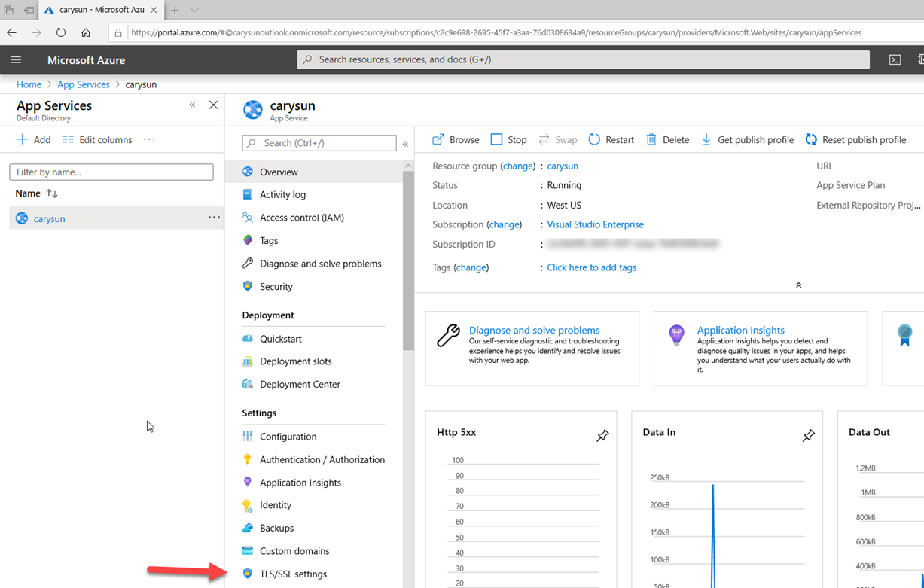Screen dimensions: 924x588
Task: Click Reset publish profile
Action: click(855, 139)
